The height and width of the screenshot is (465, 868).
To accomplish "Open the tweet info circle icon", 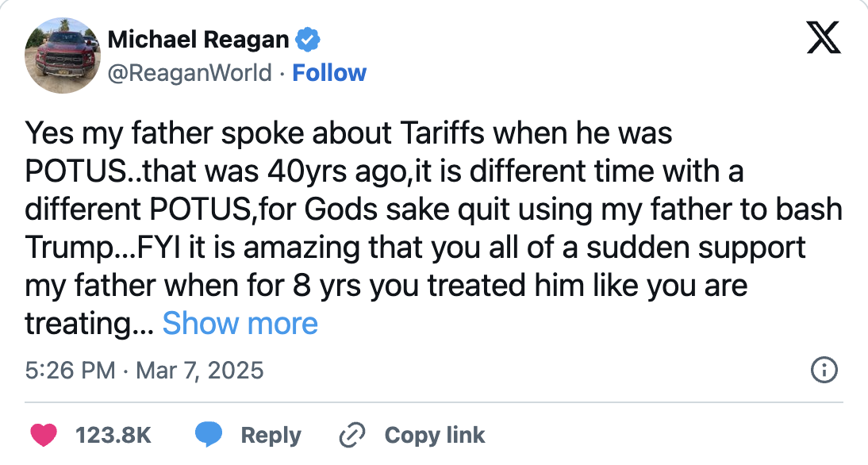I will click(824, 370).
